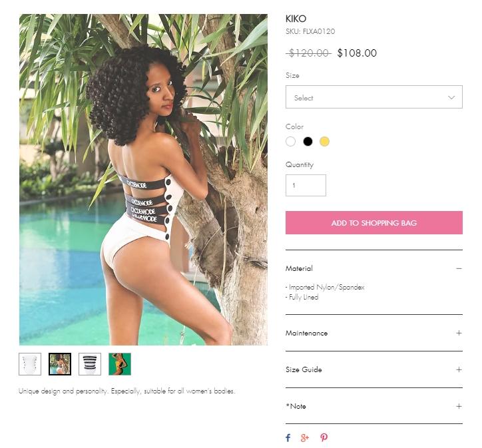Screen dimensions: 482x448
Task: Open the Size Select dropdown
Action: pos(373,97)
